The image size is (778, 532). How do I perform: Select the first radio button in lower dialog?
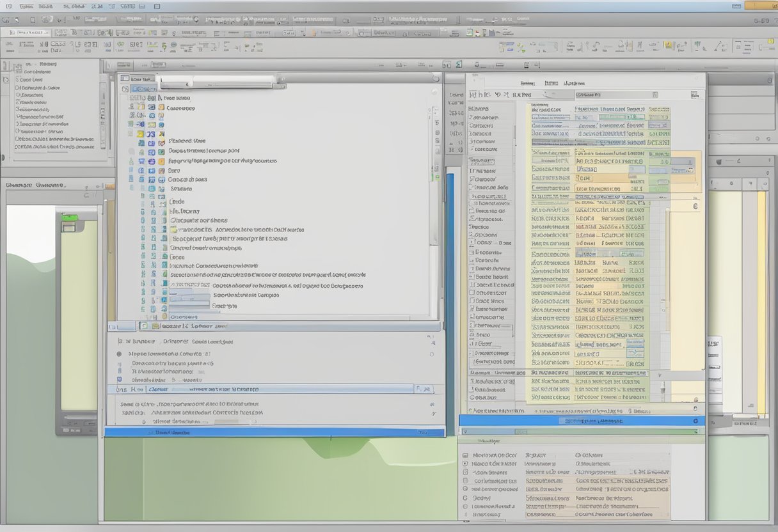pyautogui.click(x=119, y=354)
